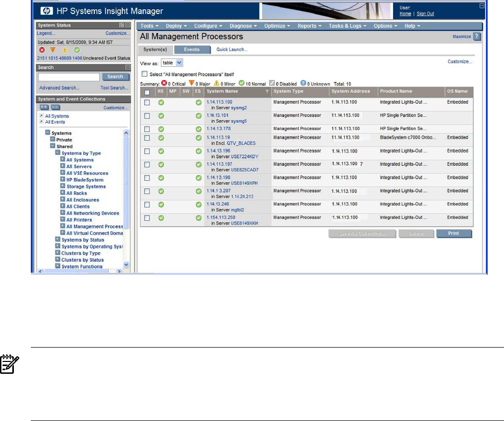Click the tree horizontal scrollbar right arrow

(119, 272)
